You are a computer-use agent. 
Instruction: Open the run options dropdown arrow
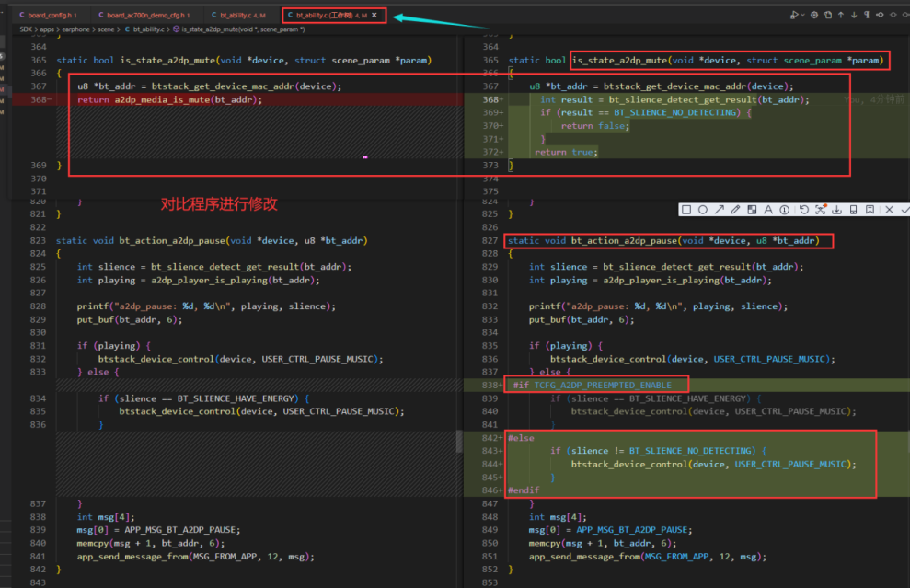pos(802,15)
